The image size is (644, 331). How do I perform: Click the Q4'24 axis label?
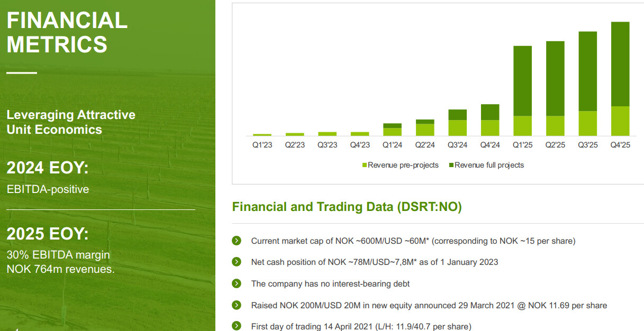[490, 145]
